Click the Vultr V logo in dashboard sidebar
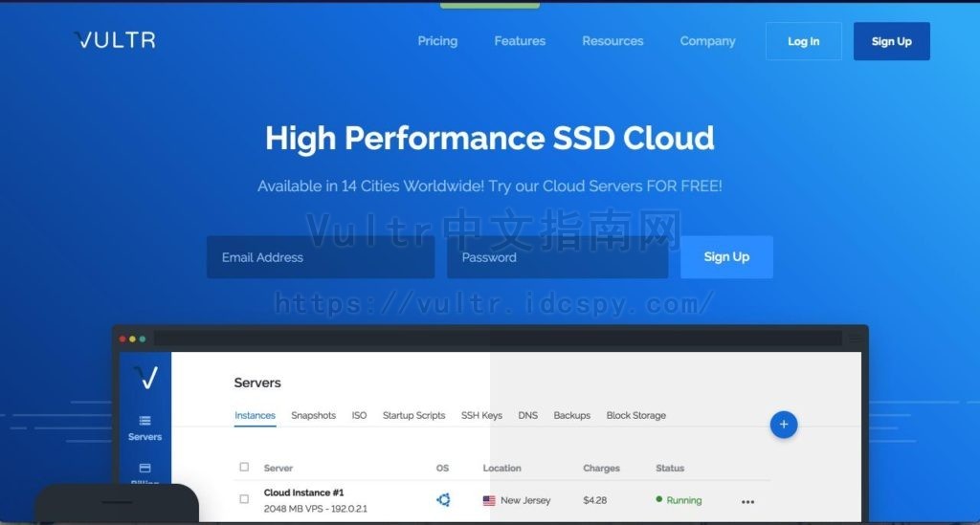Image resolution: width=980 pixels, height=525 pixels. pyautogui.click(x=145, y=377)
